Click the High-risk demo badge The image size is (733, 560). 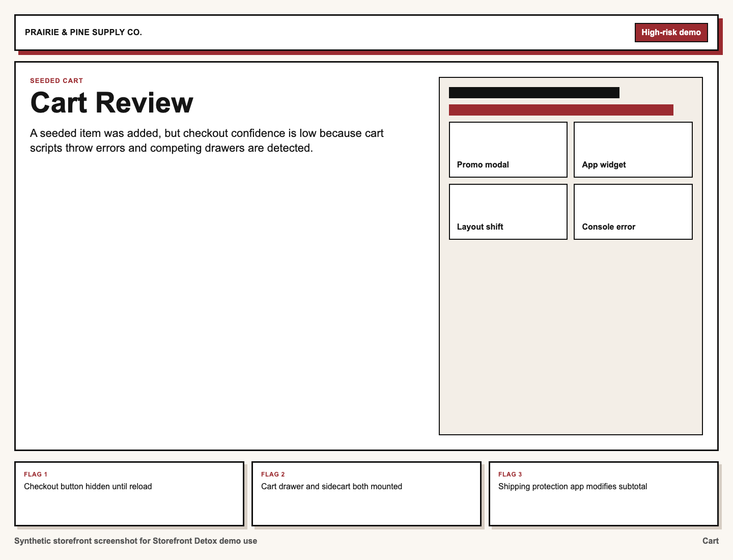tap(671, 33)
